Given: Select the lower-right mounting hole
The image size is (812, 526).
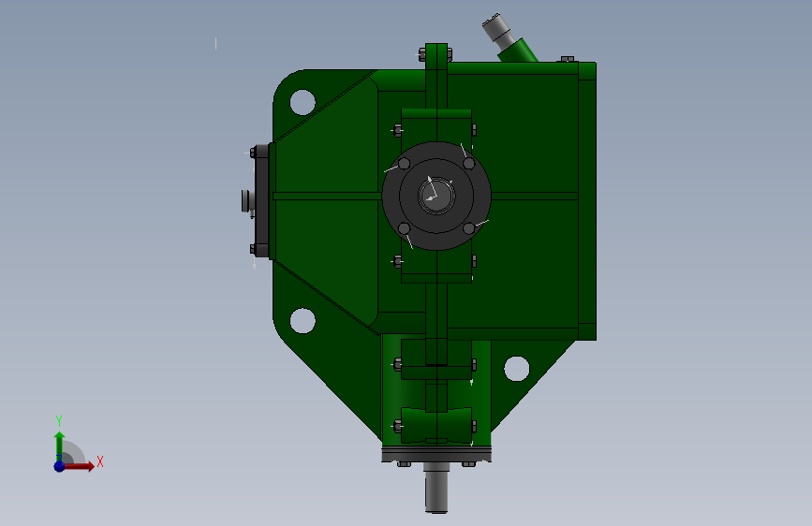Looking at the screenshot, I should [516, 369].
